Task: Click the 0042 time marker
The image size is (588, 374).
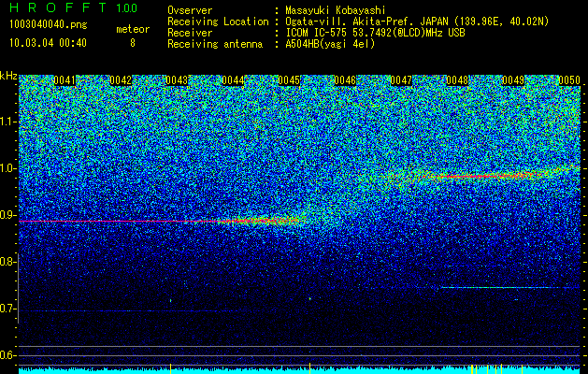Action: pos(121,80)
